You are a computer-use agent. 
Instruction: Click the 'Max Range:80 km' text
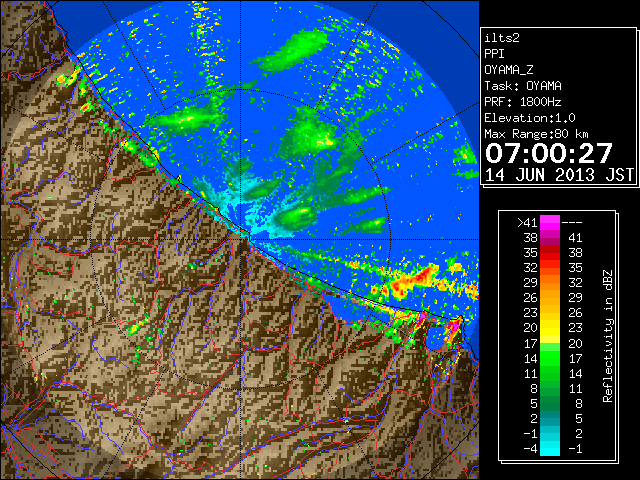pyautogui.click(x=536, y=134)
